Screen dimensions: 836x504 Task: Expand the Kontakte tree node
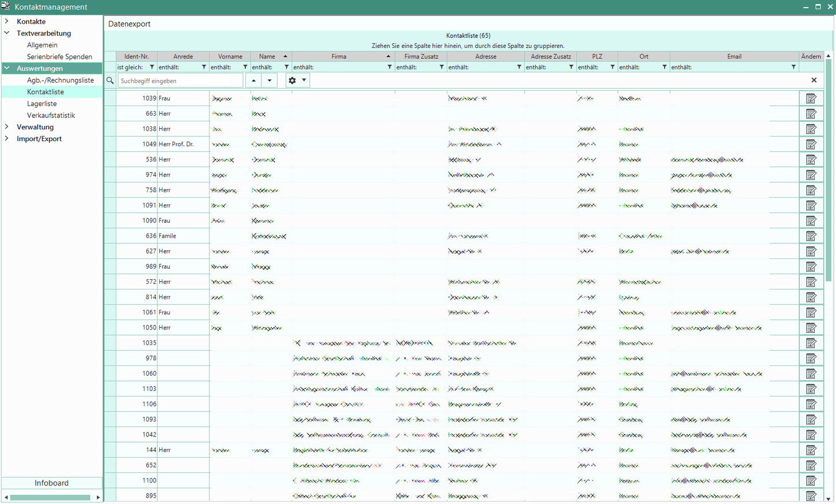(7, 21)
